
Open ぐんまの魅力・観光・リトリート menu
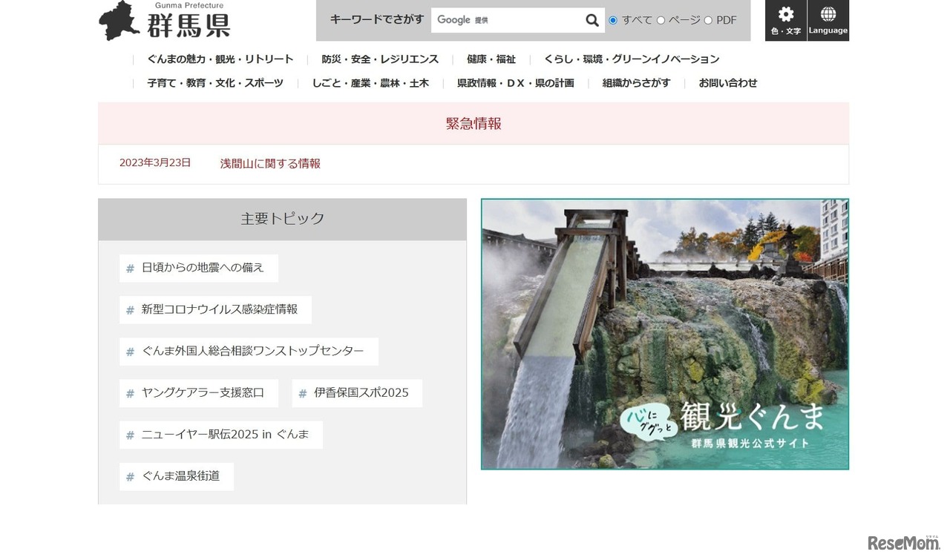(220, 59)
